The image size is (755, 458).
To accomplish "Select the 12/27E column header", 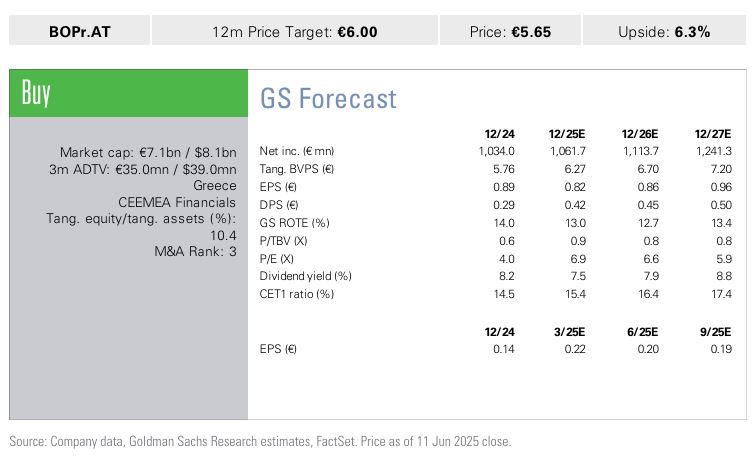I will point(714,132).
